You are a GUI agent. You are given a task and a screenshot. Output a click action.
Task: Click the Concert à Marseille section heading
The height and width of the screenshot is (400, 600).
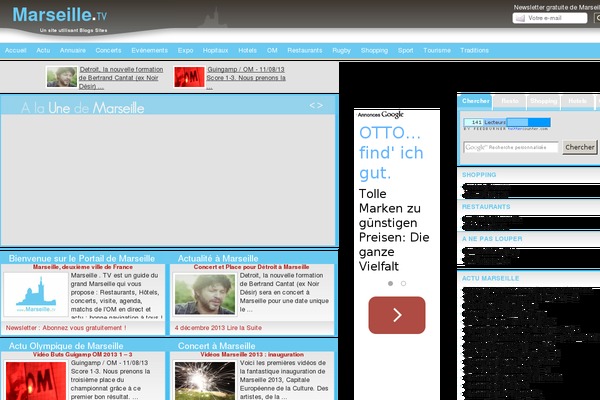pyautogui.click(x=217, y=346)
